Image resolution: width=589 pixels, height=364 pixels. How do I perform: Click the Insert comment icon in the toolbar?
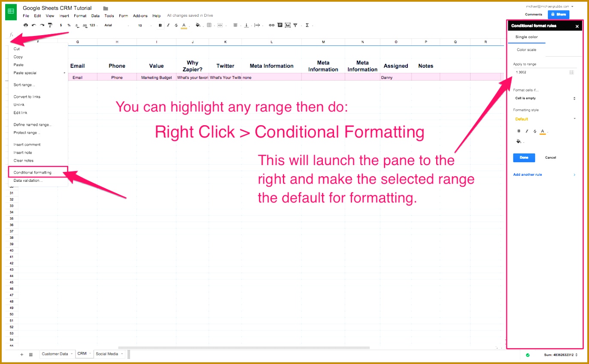(x=279, y=25)
